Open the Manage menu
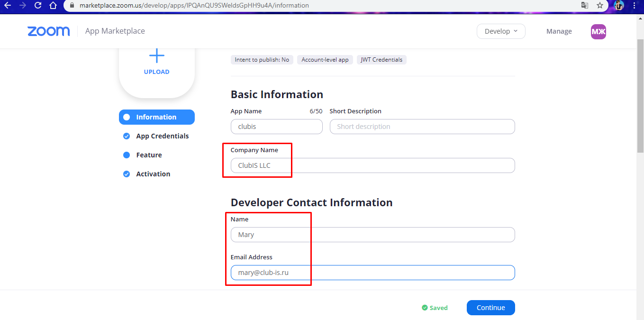The width and height of the screenshot is (644, 320). (x=559, y=31)
